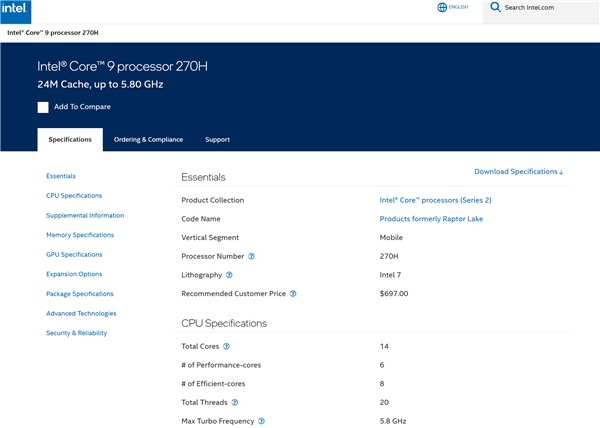The height and width of the screenshot is (428, 600).
Task: Go to Memory Specifications in sidebar
Action: coord(80,235)
